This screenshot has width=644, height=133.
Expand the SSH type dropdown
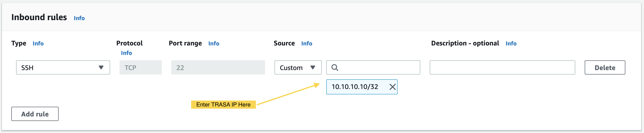63,67
